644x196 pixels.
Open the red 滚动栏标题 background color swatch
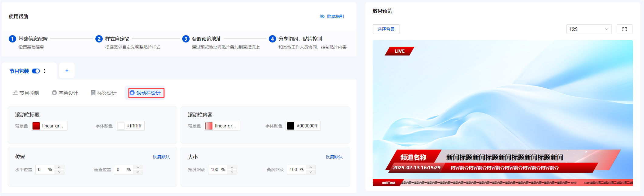[36, 126]
